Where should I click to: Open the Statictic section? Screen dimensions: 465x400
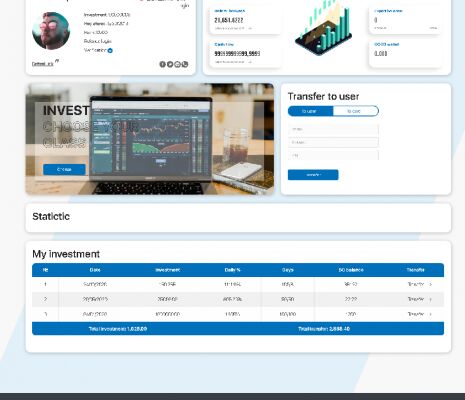238,218
